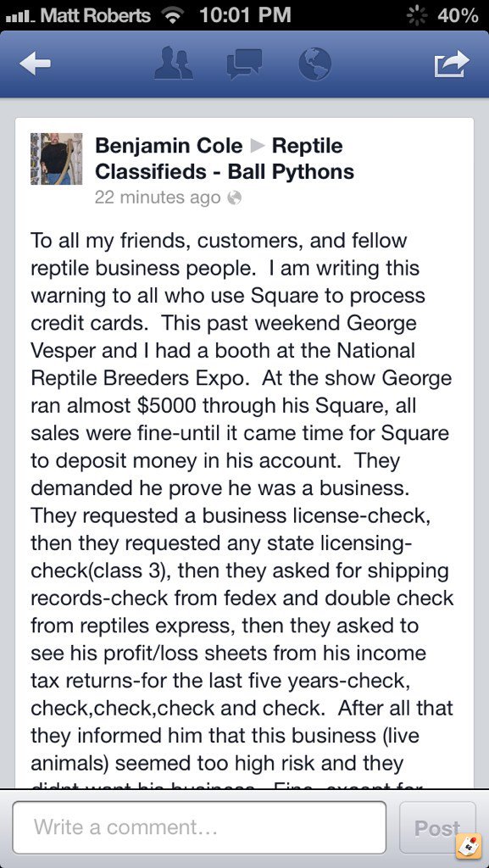Tap the cellular signal bars icon
The height and width of the screenshot is (868, 489).
pos(20,17)
